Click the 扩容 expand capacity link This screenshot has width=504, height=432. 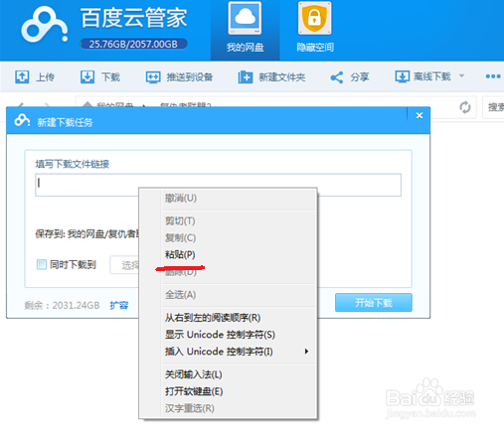(119, 305)
